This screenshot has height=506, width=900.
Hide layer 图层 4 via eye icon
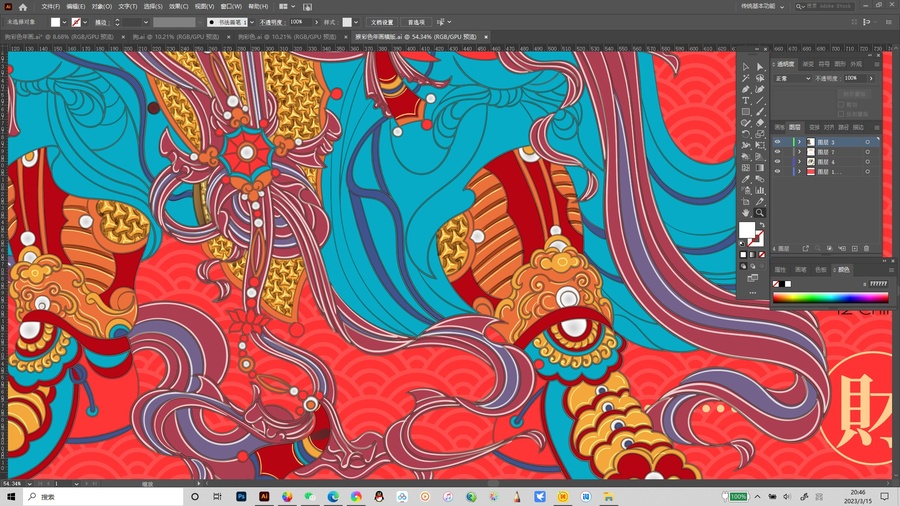[777, 162]
